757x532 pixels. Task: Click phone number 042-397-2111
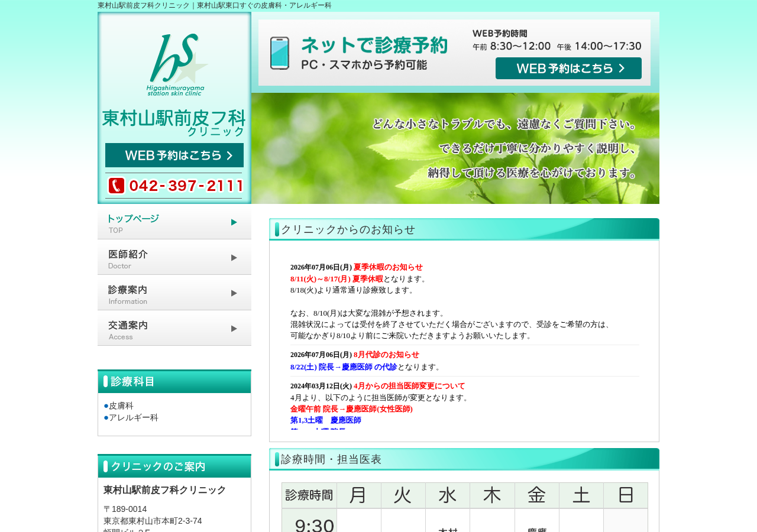pos(186,186)
